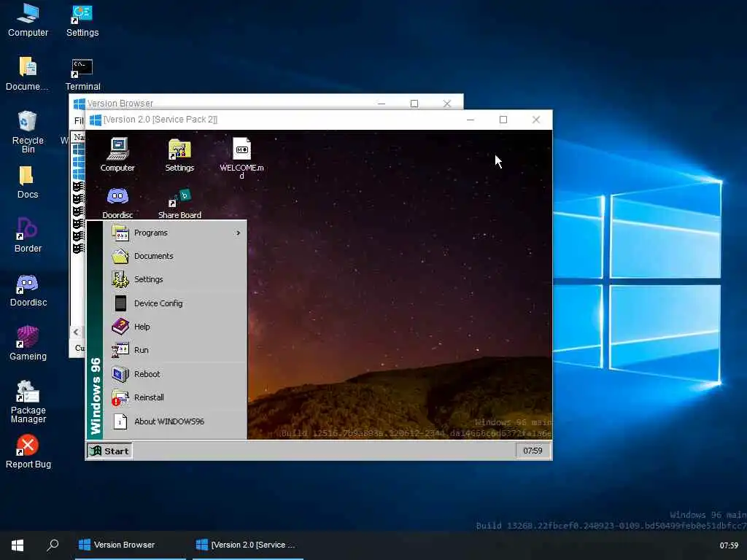
Task: Open the Docs folder icon
Action: click(x=27, y=182)
